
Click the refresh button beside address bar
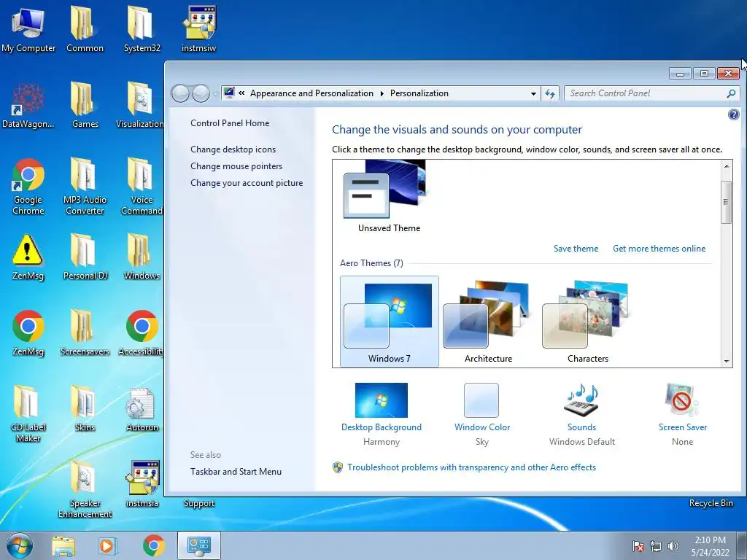click(x=550, y=93)
